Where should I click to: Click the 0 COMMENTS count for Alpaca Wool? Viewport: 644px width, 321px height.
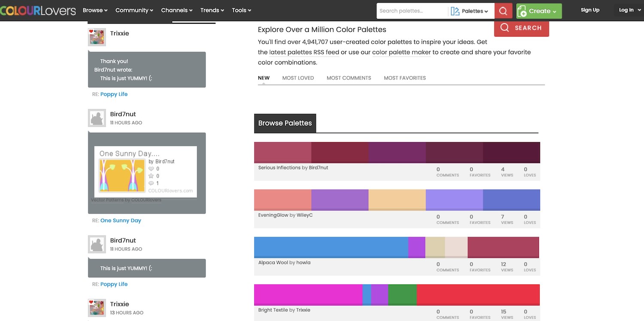[x=448, y=267]
